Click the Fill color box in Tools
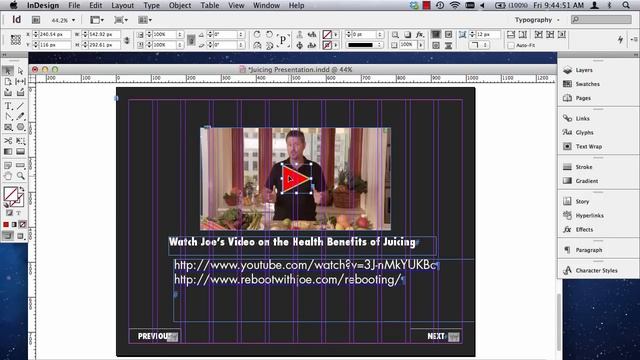The width and height of the screenshot is (640, 360). (10, 193)
